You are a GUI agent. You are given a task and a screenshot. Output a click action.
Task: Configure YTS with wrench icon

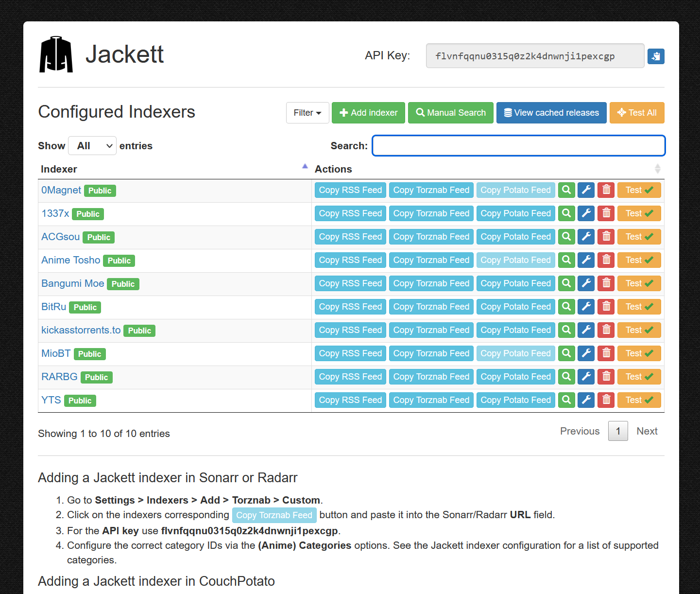coord(586,400)
